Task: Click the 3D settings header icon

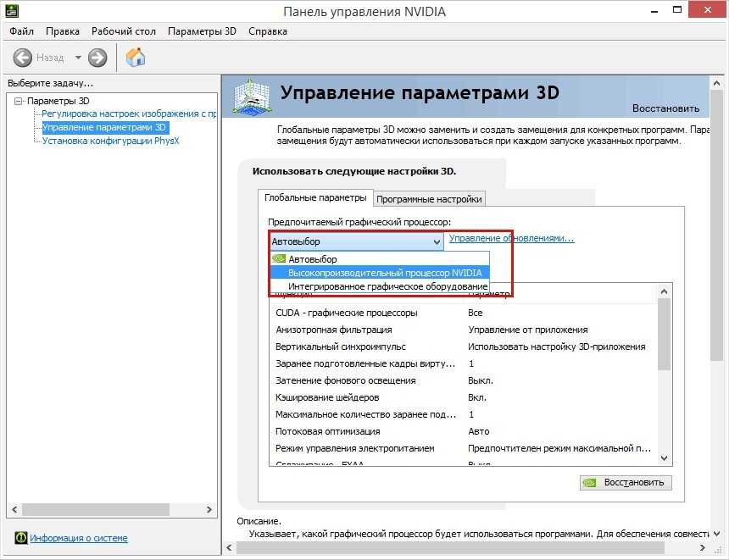Action: pyautogui.click(x=252, y=97)
